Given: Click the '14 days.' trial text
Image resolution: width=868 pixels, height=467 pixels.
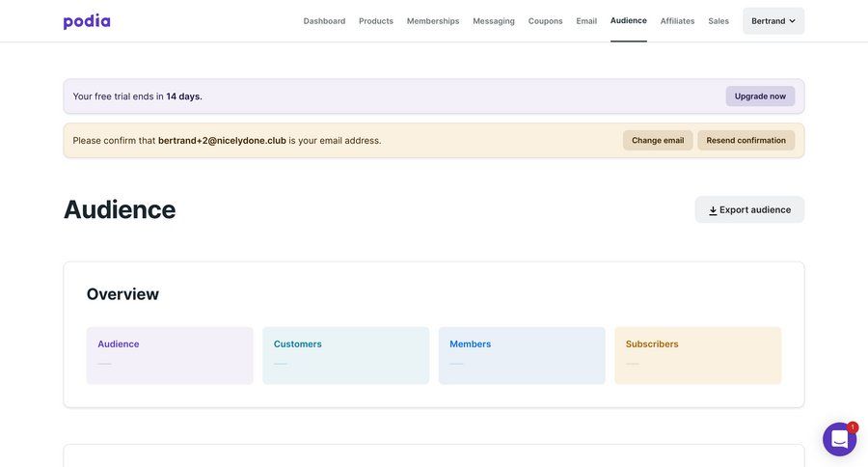Looking at the screenshot, I should [x=184, y=96].
